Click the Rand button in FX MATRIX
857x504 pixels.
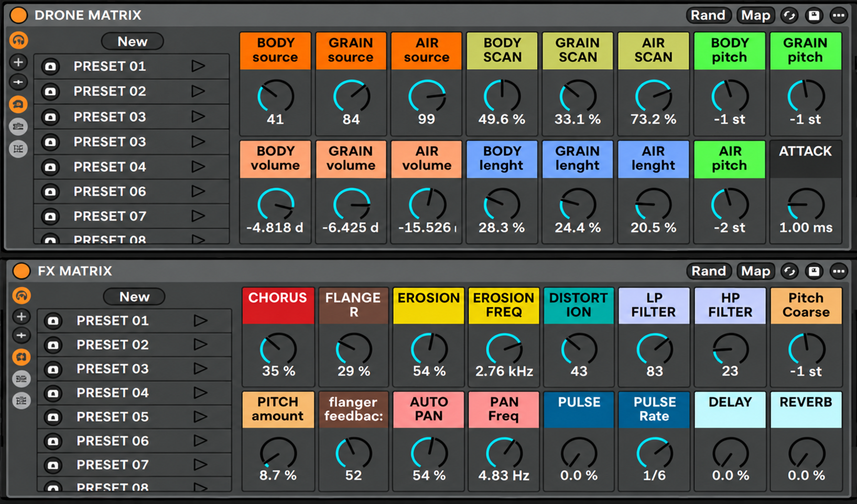709,271
